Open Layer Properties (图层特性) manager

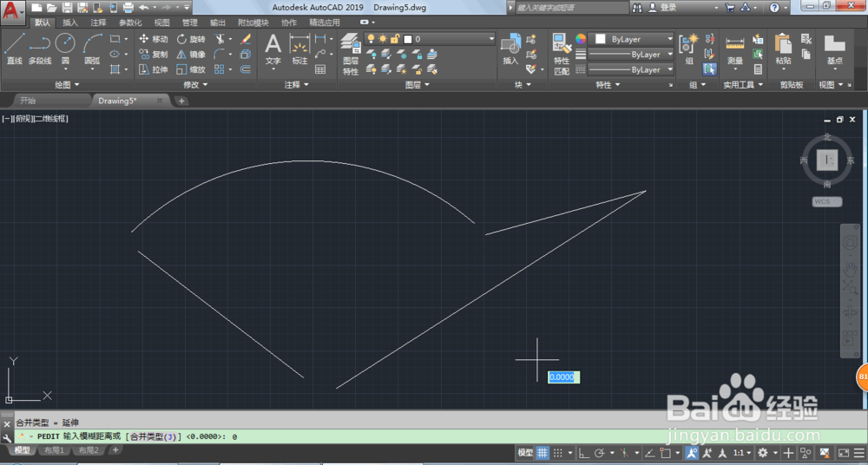tap(351, 54)
